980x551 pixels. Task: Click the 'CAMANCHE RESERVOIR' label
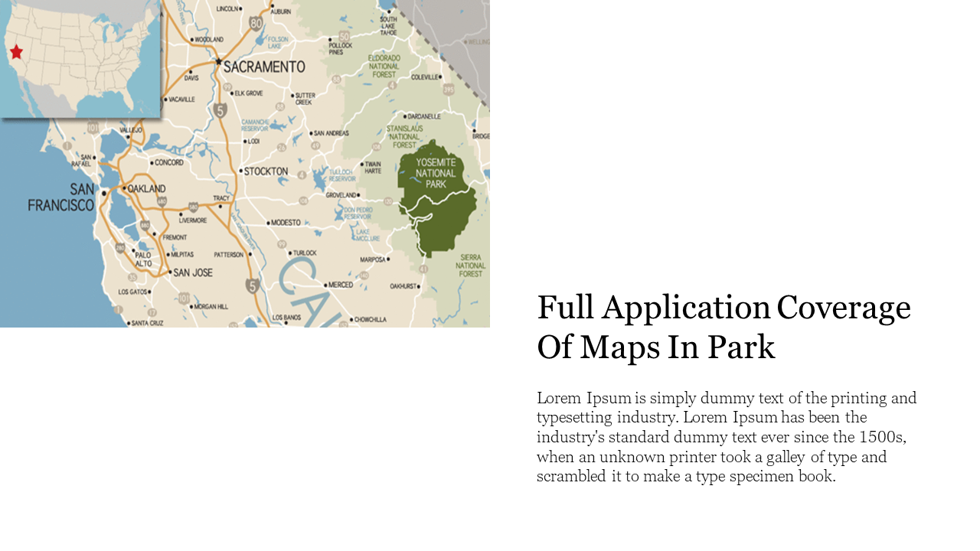point(255,125)
